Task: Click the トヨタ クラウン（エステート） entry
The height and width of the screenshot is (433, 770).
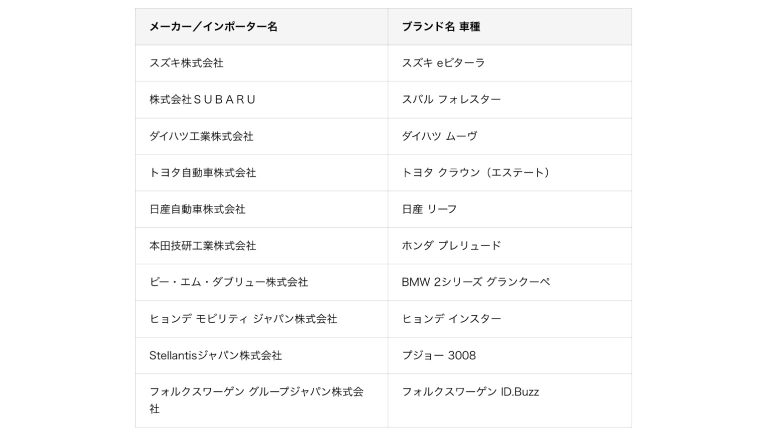Action: pos(476,173)
